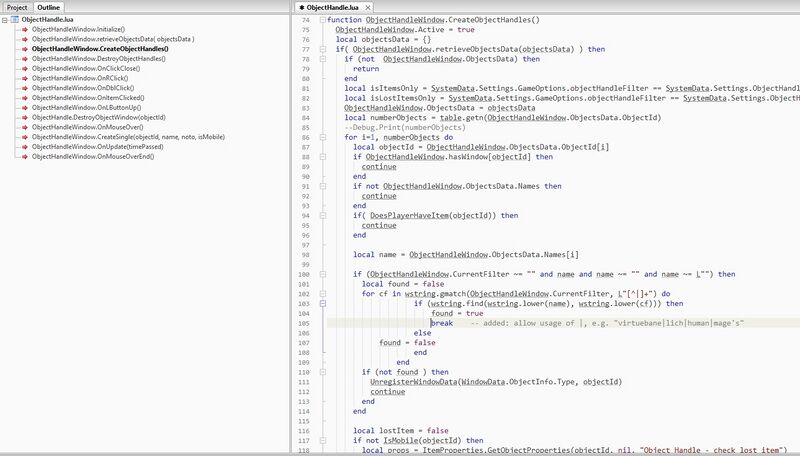Fold the gmatch for loop at line 102
This screenshot has width=800, height=456.
coord(322,294)
